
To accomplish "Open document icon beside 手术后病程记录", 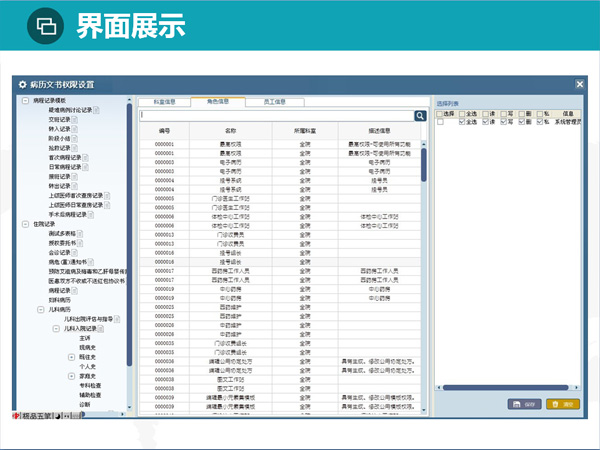I will click(91, 215).
